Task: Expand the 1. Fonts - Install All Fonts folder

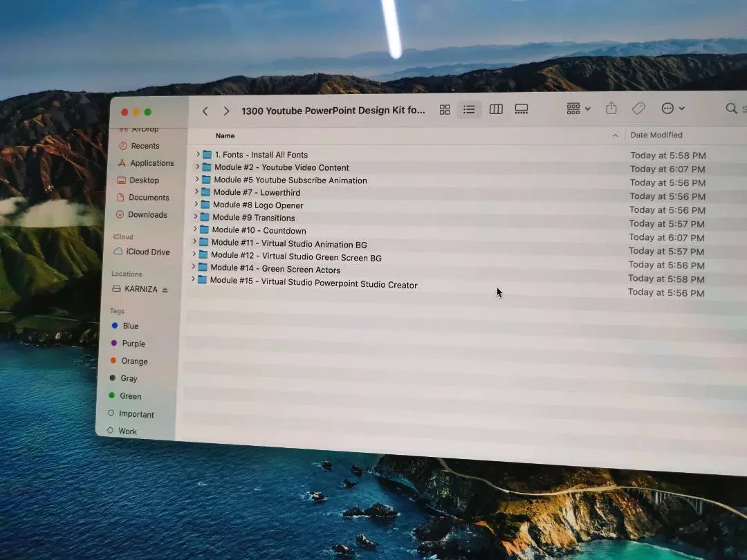Action: (x=198, y=154)
